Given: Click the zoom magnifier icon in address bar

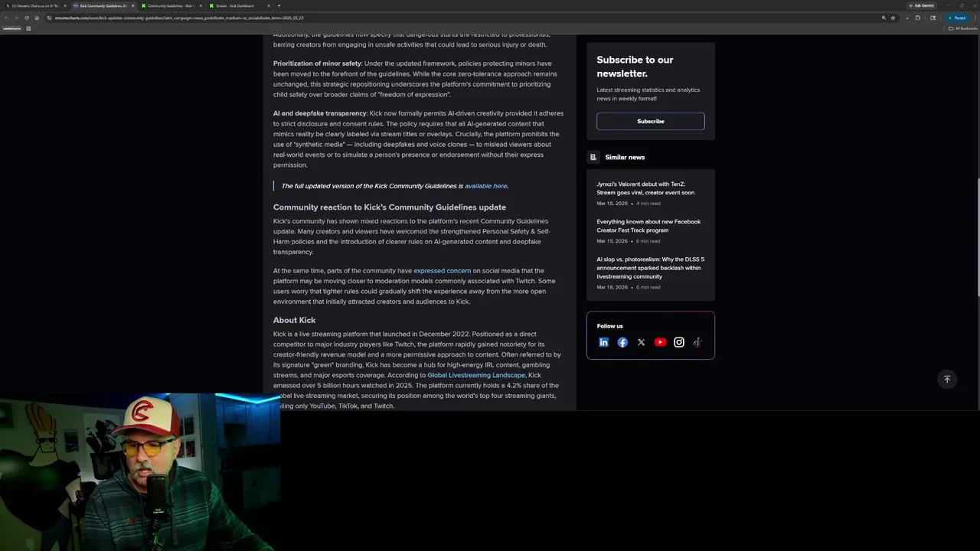Looking at the screenshot, I should [x=884, y=18].
